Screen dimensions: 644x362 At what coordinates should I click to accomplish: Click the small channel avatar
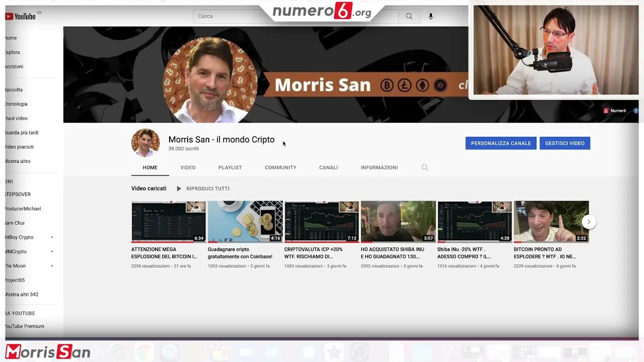click(x=145, y=143)
